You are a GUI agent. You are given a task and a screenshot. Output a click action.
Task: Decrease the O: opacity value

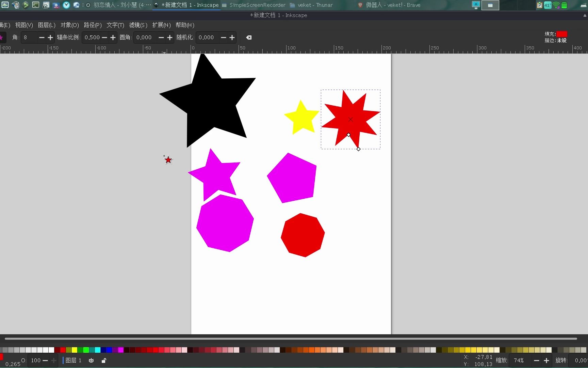(45, 361)
